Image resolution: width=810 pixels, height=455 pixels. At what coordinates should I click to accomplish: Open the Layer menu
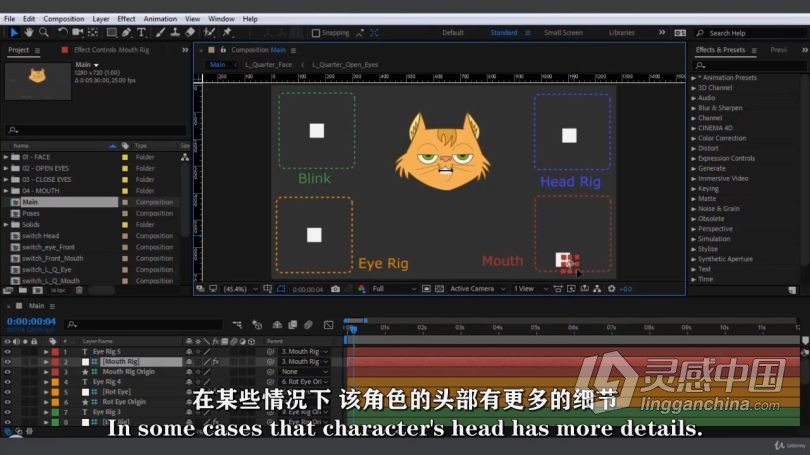101,19
